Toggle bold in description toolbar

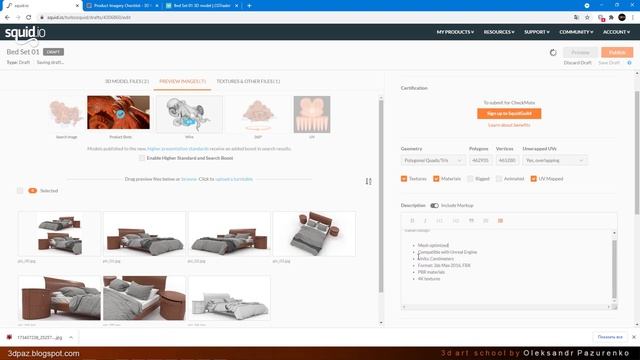coord(412,220)
